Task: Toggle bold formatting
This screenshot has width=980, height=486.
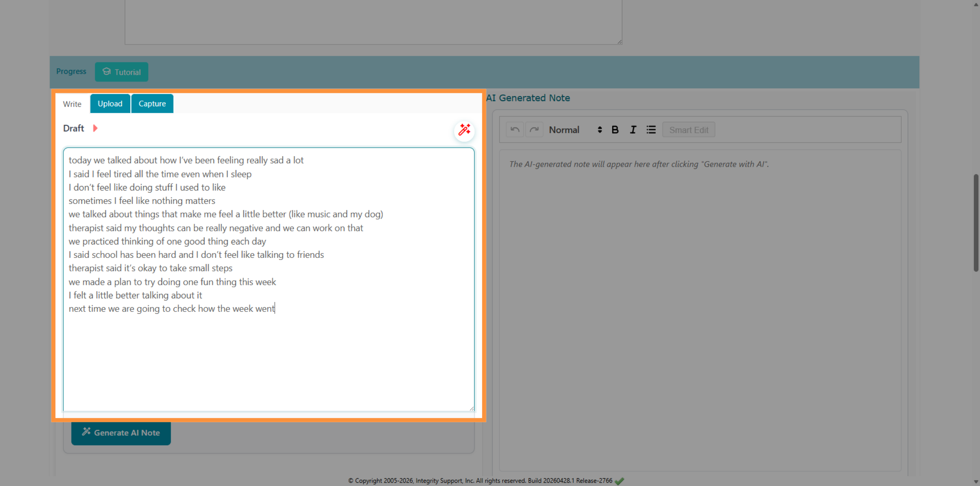Action: pos(615,130)
